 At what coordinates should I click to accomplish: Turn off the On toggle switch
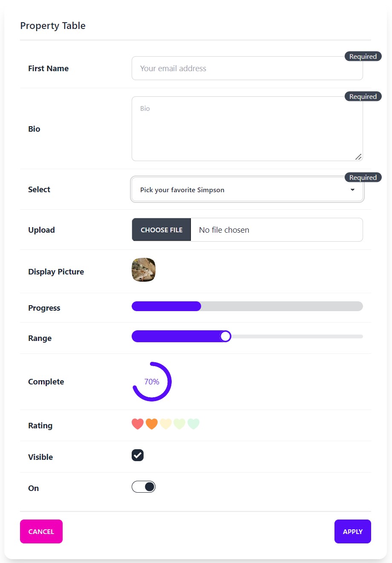(x=144, y=487)
